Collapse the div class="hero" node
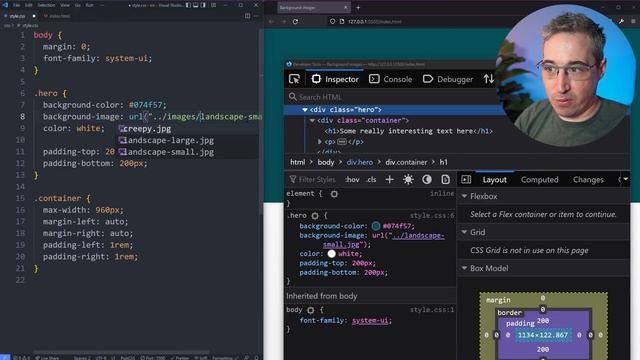Viewport: 640px width, 360px height. [304, 110]
